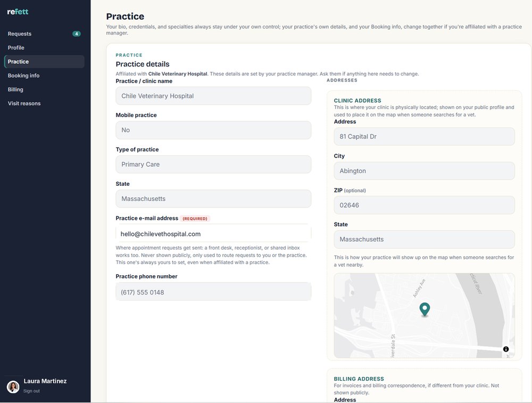This screenshot has width=532, height=403.
Task: Open the clinic address State Massachusetts field
Action: click(424, 240)
